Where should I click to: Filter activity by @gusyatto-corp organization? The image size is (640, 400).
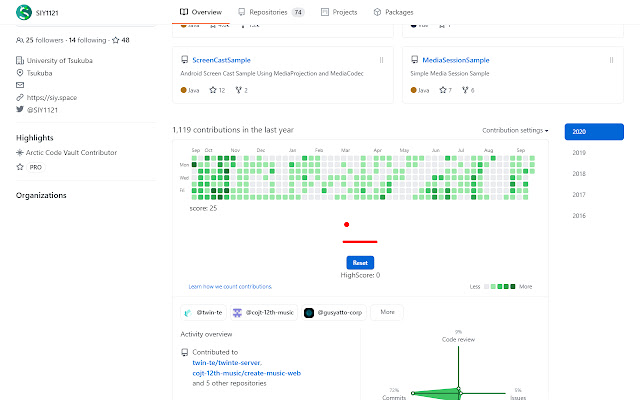pos(334,313)
